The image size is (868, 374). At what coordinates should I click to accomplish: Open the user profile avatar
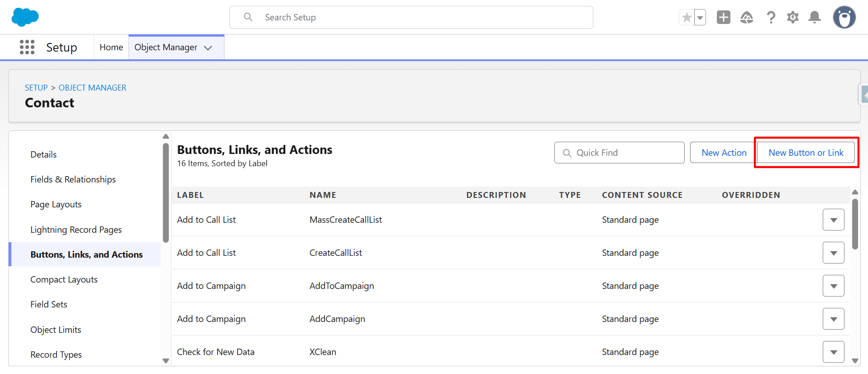844,18
